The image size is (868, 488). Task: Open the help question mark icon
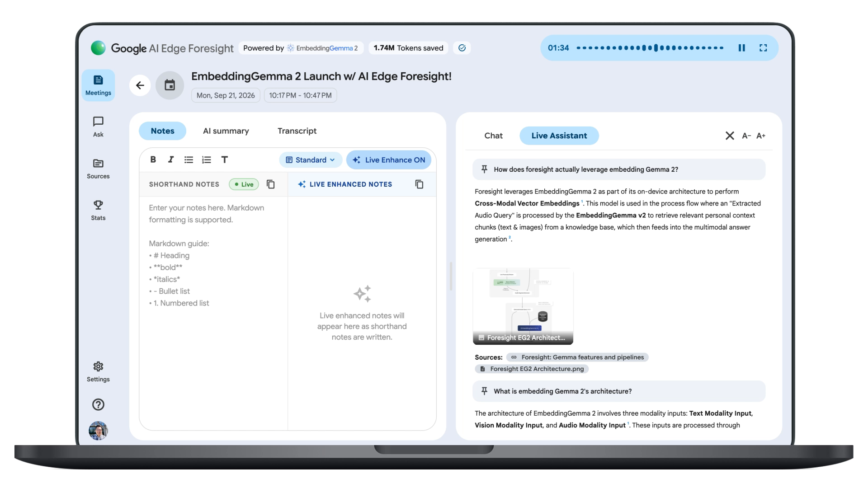(98, 404)
